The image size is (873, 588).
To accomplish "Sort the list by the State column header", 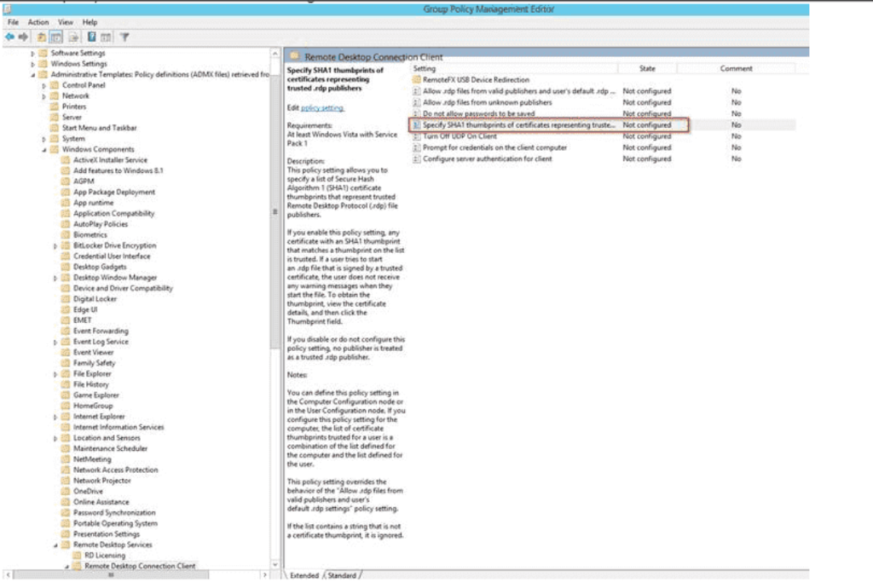I will [647, 68].
